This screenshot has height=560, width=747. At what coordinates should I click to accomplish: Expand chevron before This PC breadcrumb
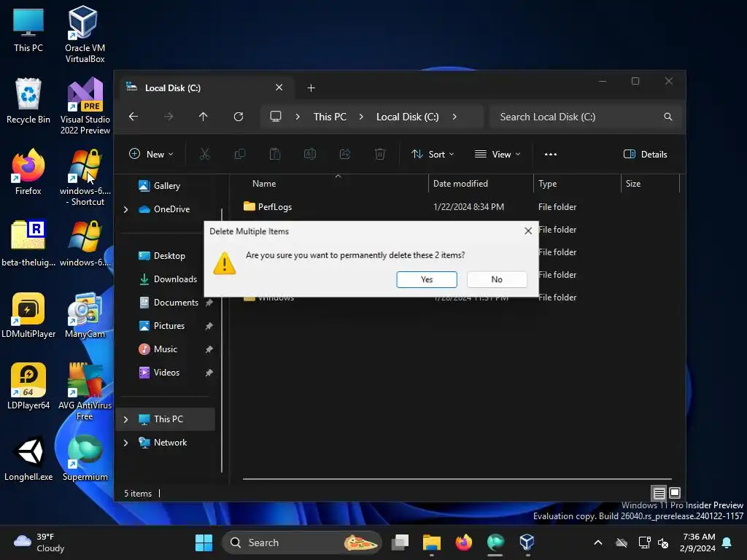(x=298, y=117)
